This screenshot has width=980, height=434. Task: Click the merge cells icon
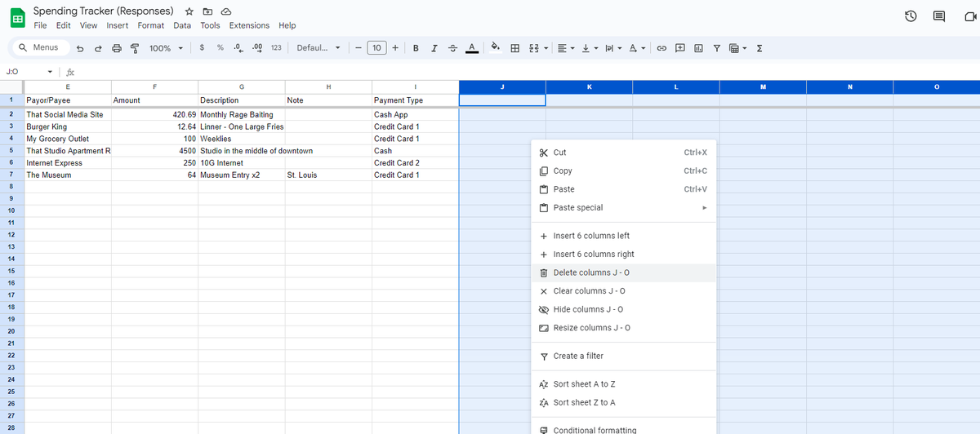(x=533, y=48)
